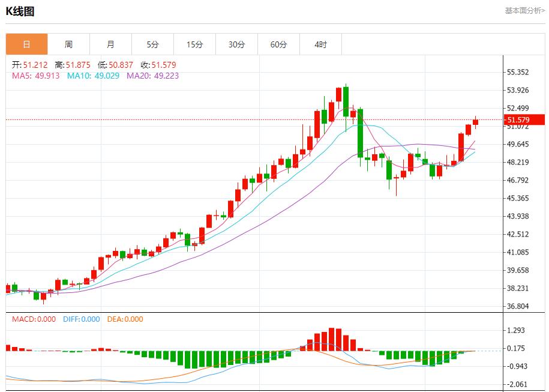Select the 日 daily chart tab
The height and width of the screenshot is (392, 549).
[x=26, y=44]
